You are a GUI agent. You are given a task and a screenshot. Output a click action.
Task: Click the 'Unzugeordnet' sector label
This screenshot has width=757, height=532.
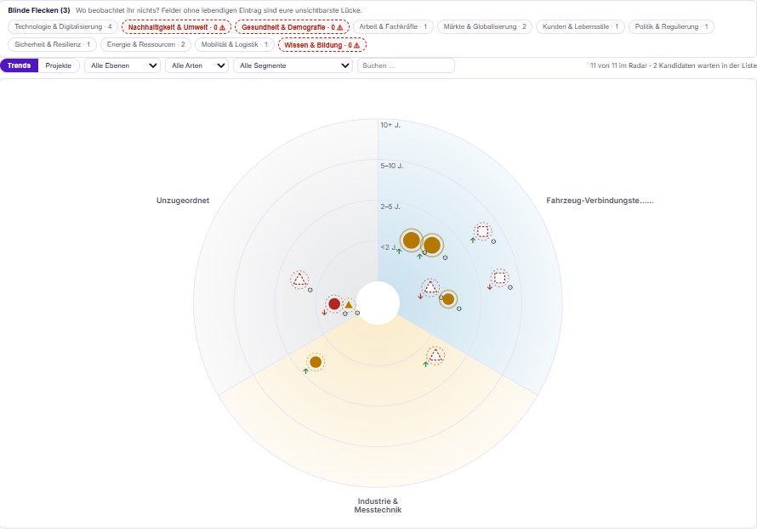click(x=183, y=201)
